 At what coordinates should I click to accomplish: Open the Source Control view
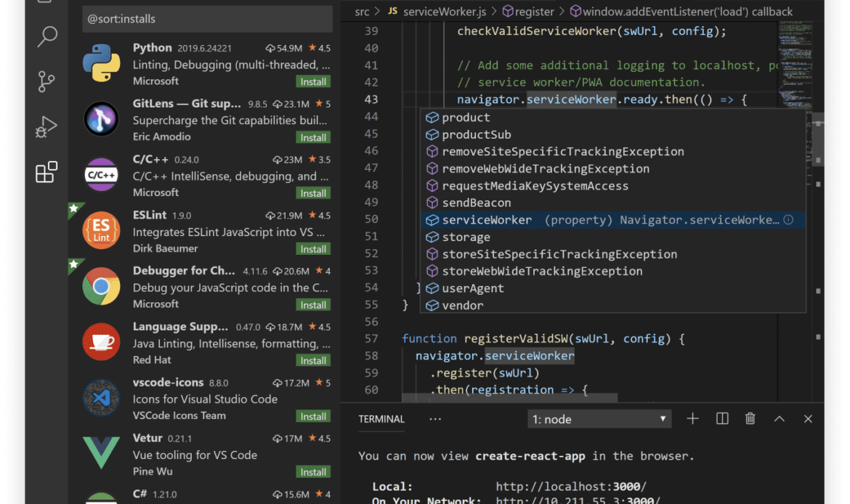coord(46,81)
